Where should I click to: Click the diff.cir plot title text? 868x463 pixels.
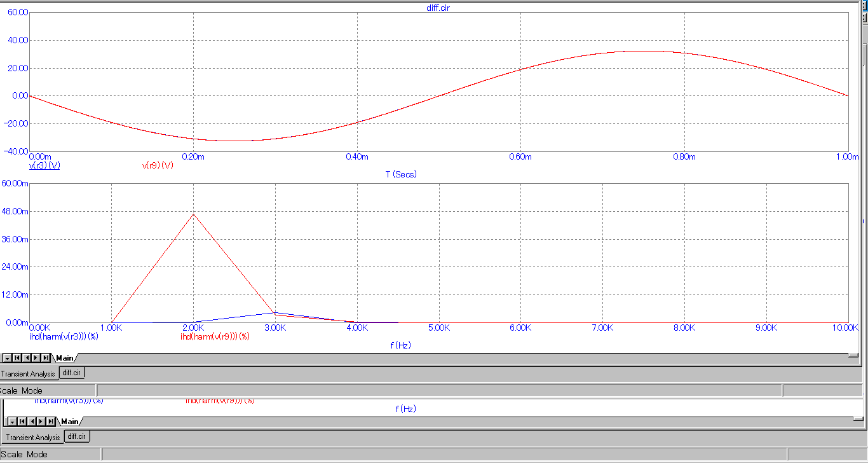[x=439, y=8]
